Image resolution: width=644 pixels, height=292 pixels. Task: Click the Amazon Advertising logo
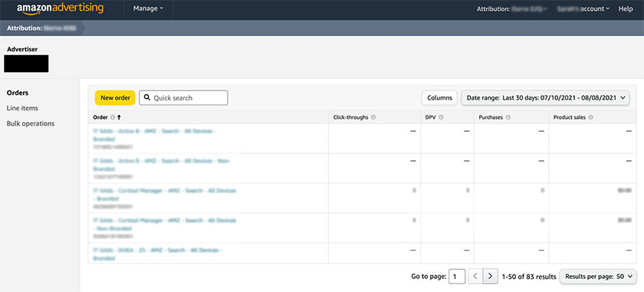[61, 8]
